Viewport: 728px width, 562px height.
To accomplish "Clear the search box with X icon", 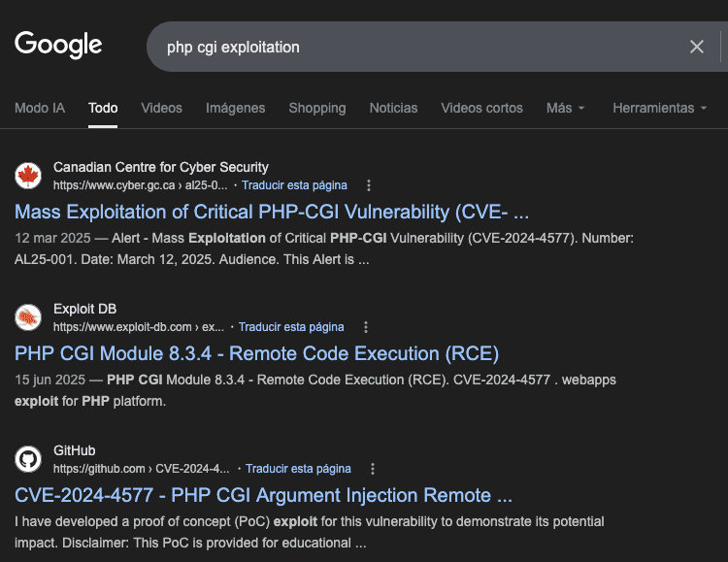I will coord(696,47).
